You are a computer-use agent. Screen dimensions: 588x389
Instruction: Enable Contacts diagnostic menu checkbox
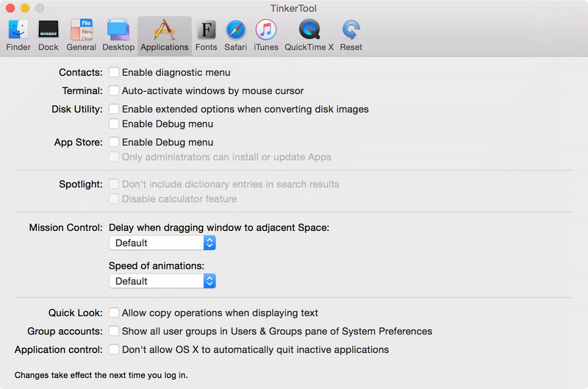(114, 73)
